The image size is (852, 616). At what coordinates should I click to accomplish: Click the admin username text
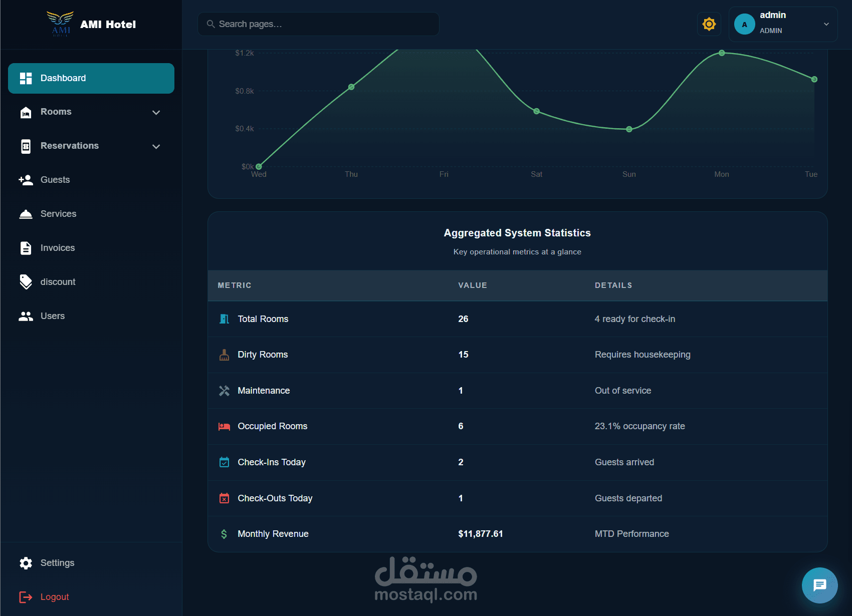click(773, 15)
